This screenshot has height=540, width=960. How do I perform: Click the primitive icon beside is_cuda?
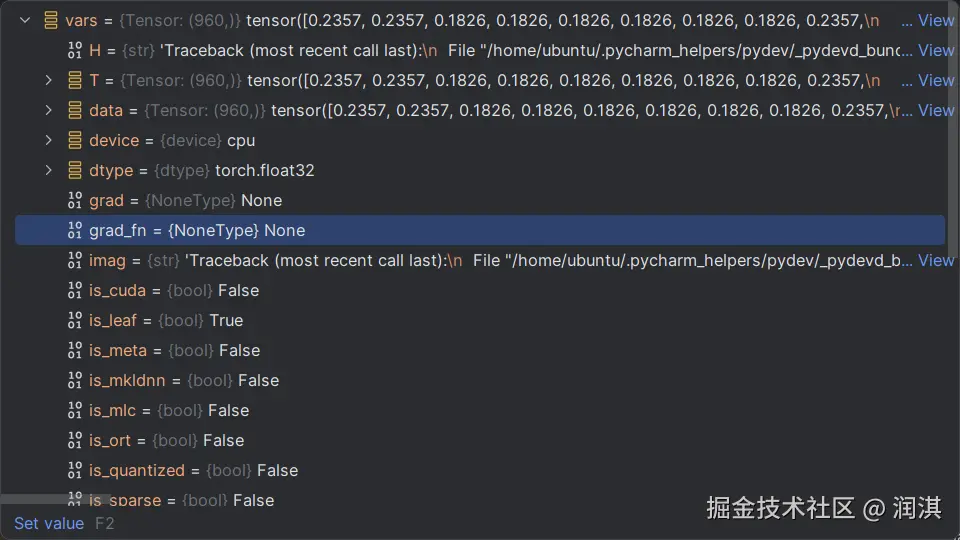(74, 290)
